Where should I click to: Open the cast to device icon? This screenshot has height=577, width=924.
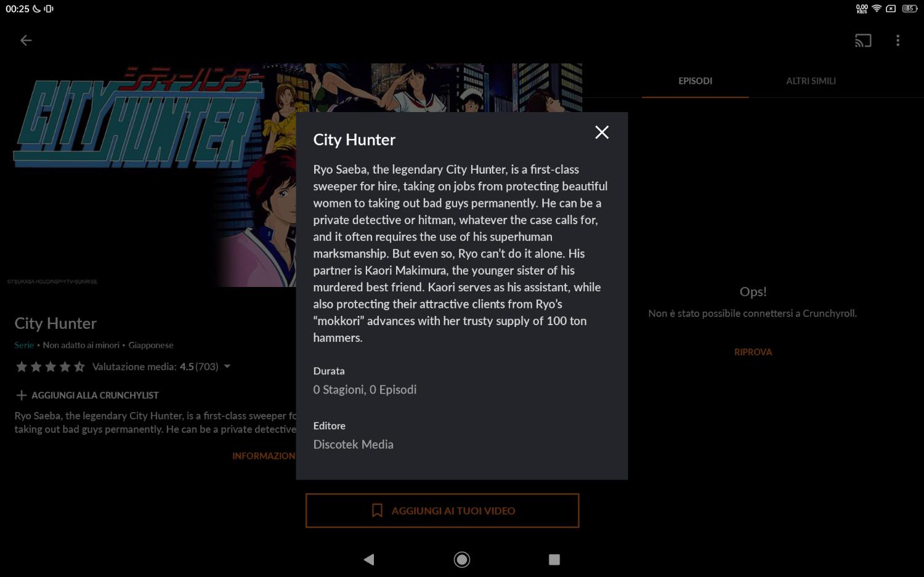(x=862, y=41)
